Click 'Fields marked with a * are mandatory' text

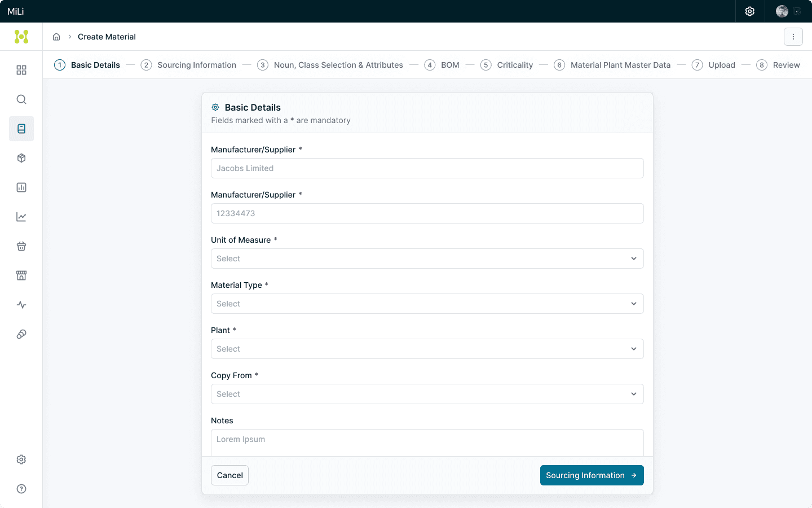(281, 120)
